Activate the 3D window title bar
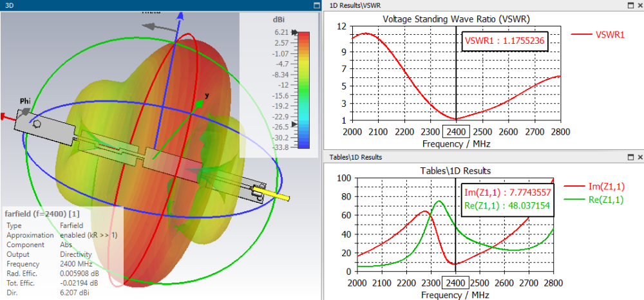 coord(156,5)
